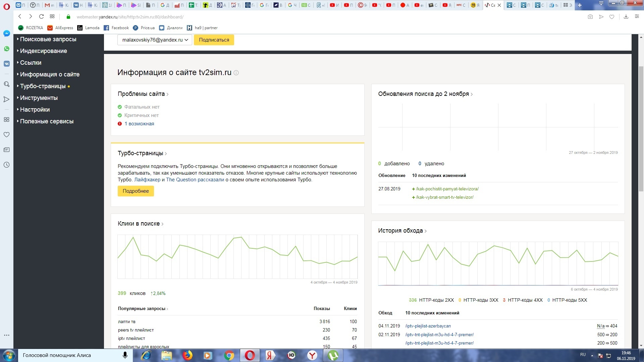Open History clock icon in sidebar
Viewport: 644px width, 362px height.
click(6, 165)
